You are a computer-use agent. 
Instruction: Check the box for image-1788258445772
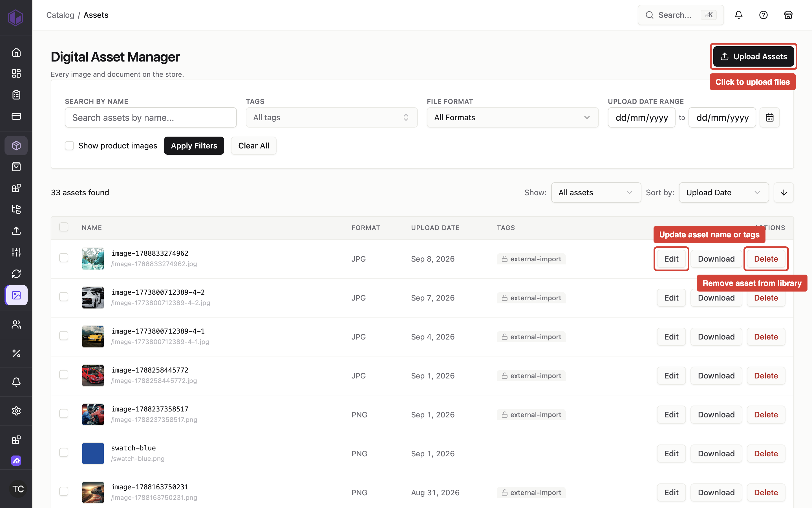click(x=64, y=375)
